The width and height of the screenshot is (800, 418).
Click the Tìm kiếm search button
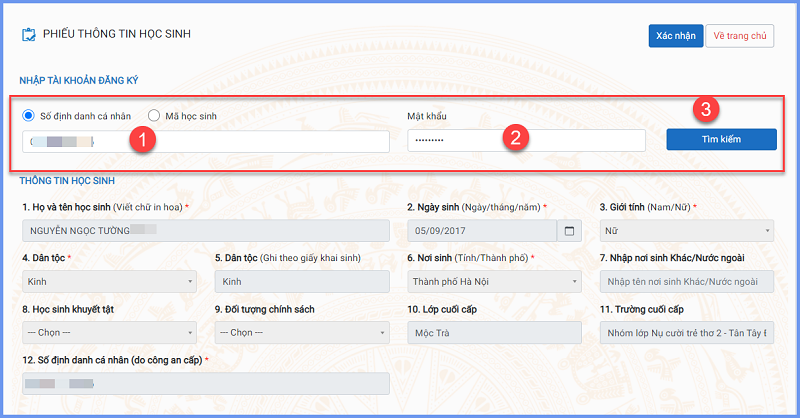coord(721,139)
